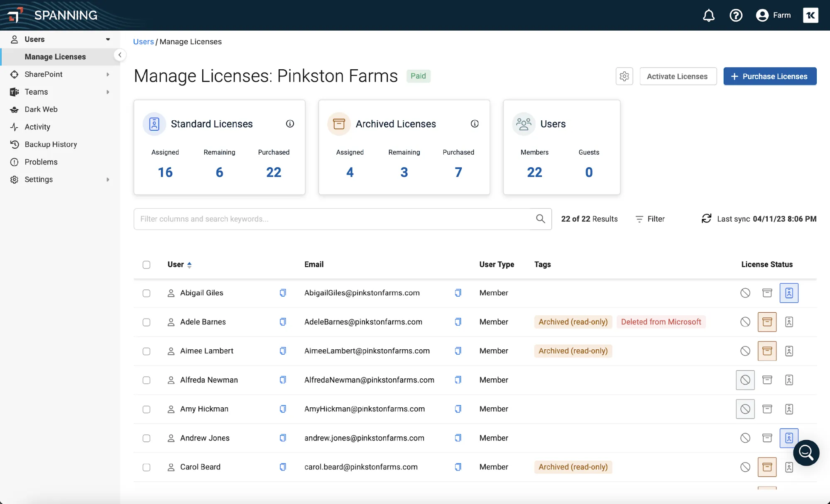Unassign license for Andrew Jones
Image resolution: width=830 pixels, height=504 pixels.
(745, 438)
